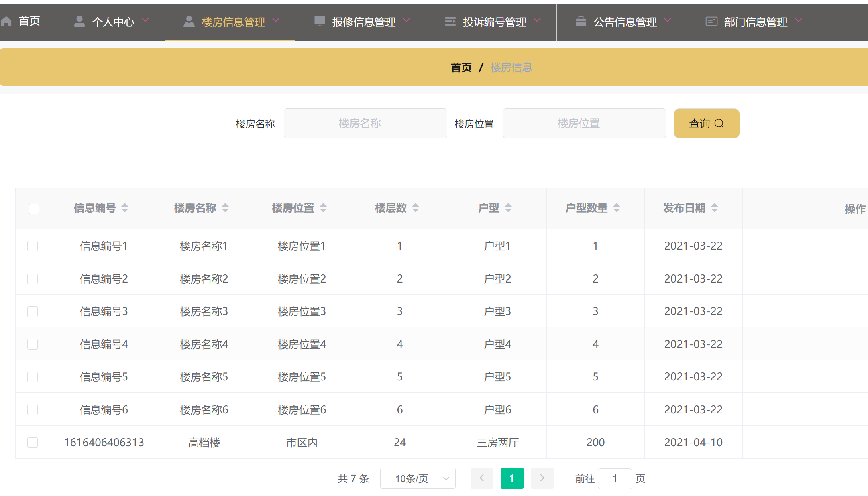Click the 1616406406313 cell
868x496 pixels.
point(104,442)
